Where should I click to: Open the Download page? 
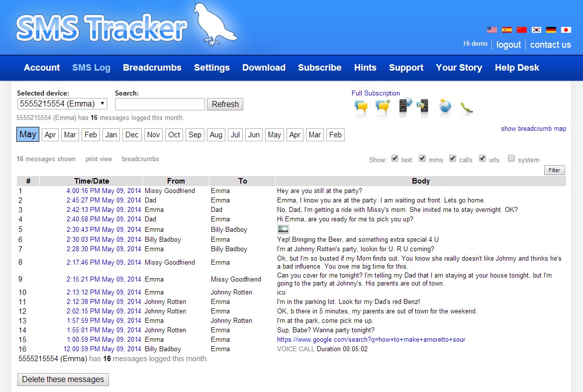(264, 68)
